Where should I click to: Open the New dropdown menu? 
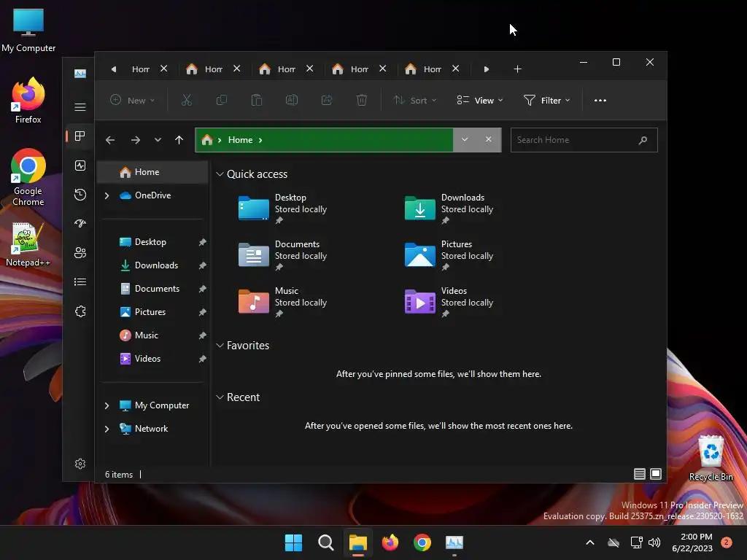pos(133,100)
